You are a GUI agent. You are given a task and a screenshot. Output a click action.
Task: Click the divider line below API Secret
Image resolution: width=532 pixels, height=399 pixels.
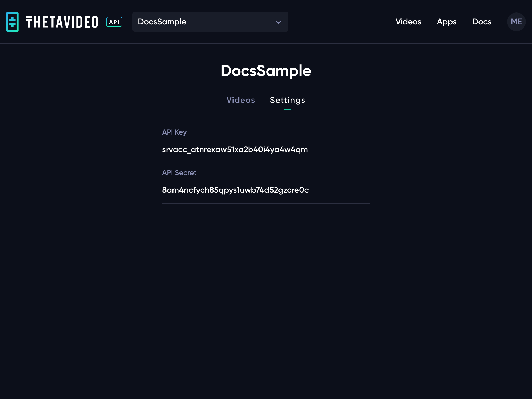point(266,203)
